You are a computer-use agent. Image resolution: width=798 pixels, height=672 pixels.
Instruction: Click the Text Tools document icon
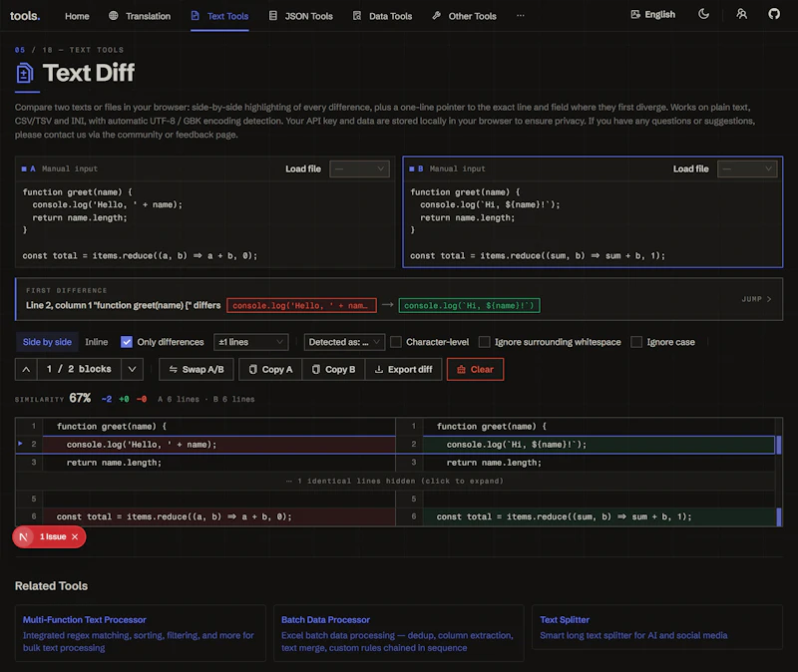195,16
